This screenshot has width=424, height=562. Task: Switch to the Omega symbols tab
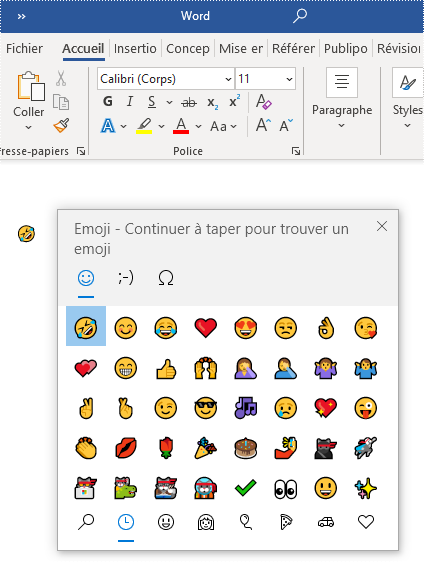[166, 278]
